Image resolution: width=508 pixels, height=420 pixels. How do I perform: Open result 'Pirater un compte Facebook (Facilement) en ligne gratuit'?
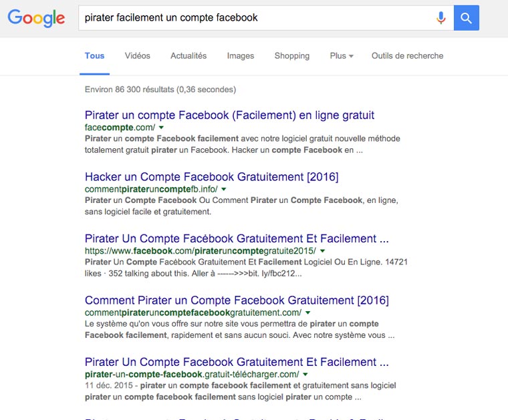click(229, 116)
